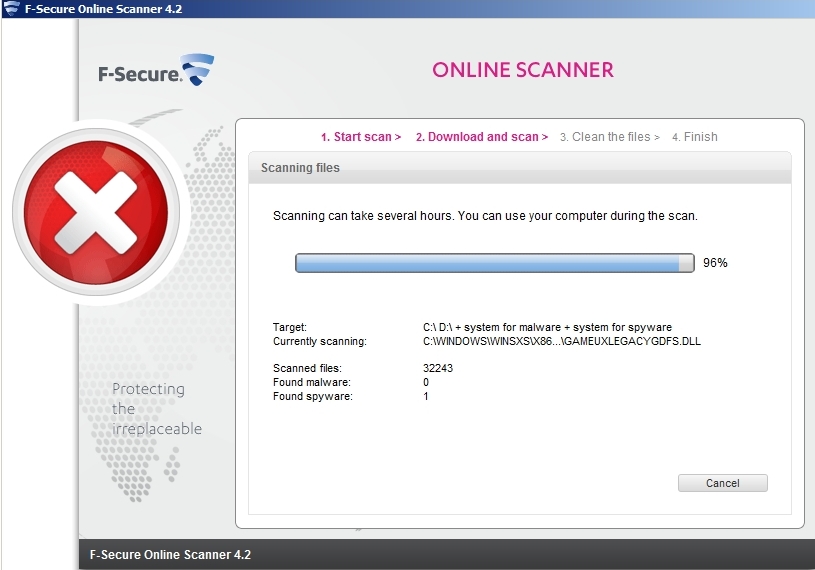Select the '1. Start scan' step

click(x=361, y=137)
